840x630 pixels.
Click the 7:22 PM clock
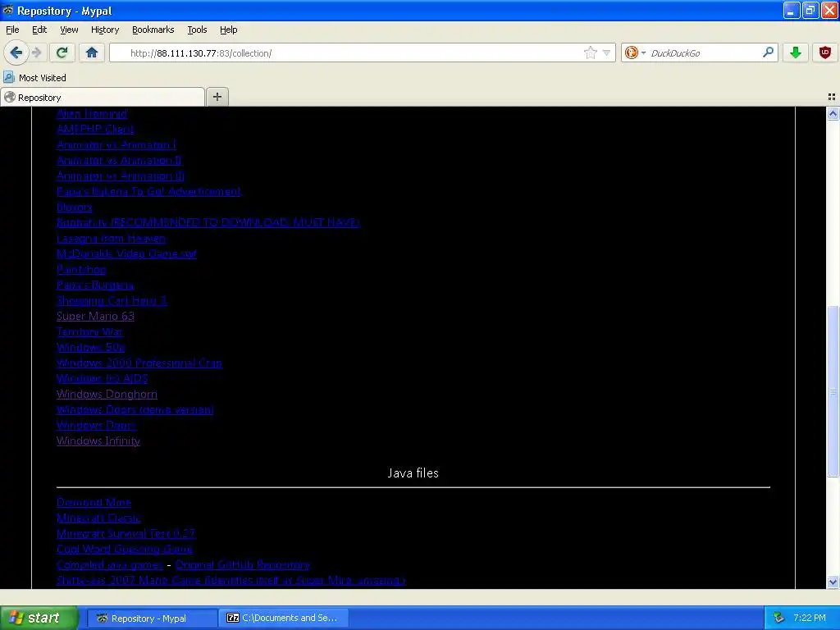click(810, 619)
